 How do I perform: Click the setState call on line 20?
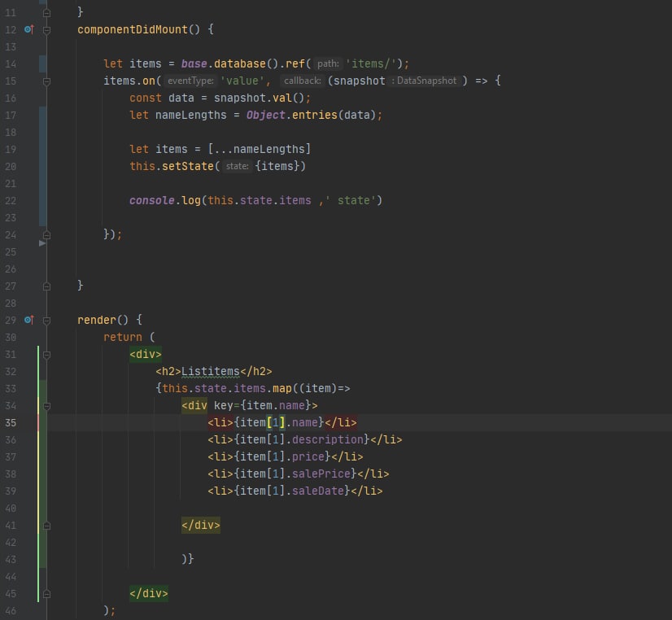[x=188, y=166]
